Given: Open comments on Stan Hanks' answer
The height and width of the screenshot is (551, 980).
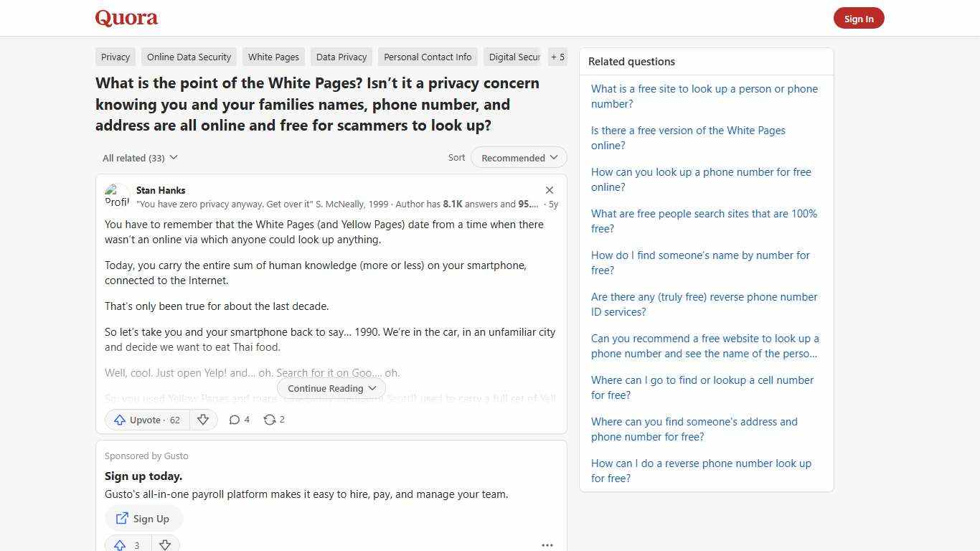Looking at the screenshot, I should pos(239,420).
